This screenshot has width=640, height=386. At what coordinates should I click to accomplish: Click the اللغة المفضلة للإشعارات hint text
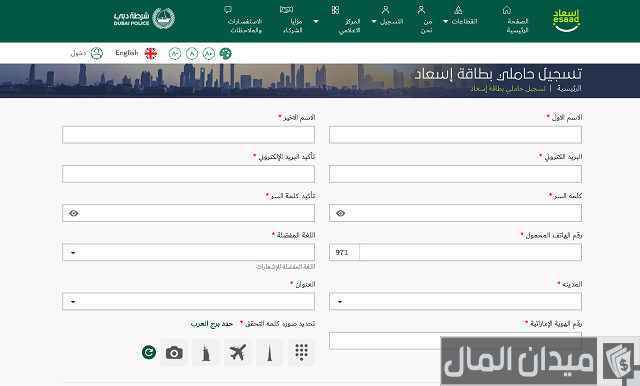pos(285,266)
